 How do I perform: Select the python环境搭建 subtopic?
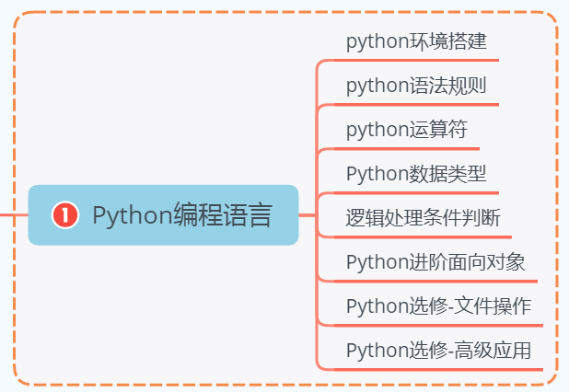416,41
